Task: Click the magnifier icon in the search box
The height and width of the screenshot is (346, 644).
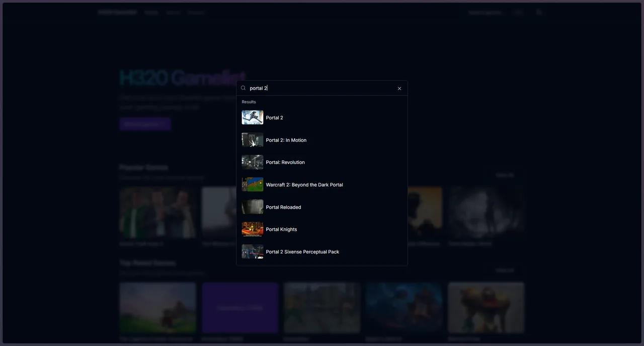Action: pyautogui.click(x=244, y=88)
